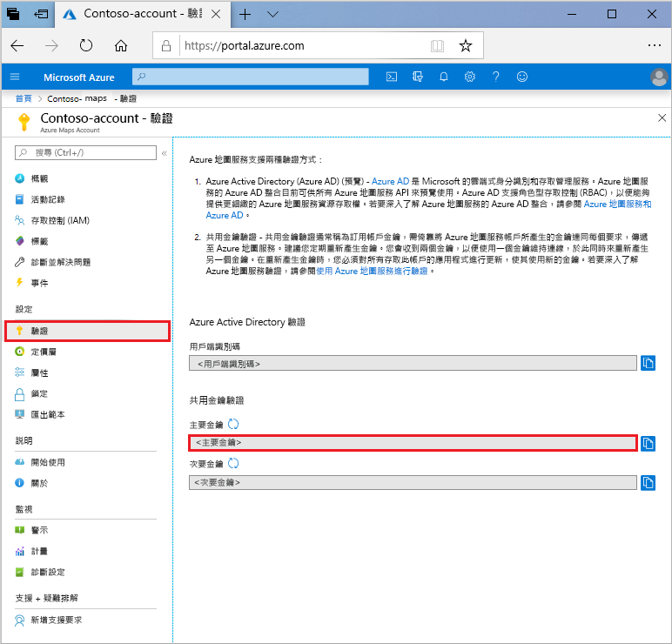Open Cloud Shell from the top bar

pyautogui.click(x=392, y=77)
